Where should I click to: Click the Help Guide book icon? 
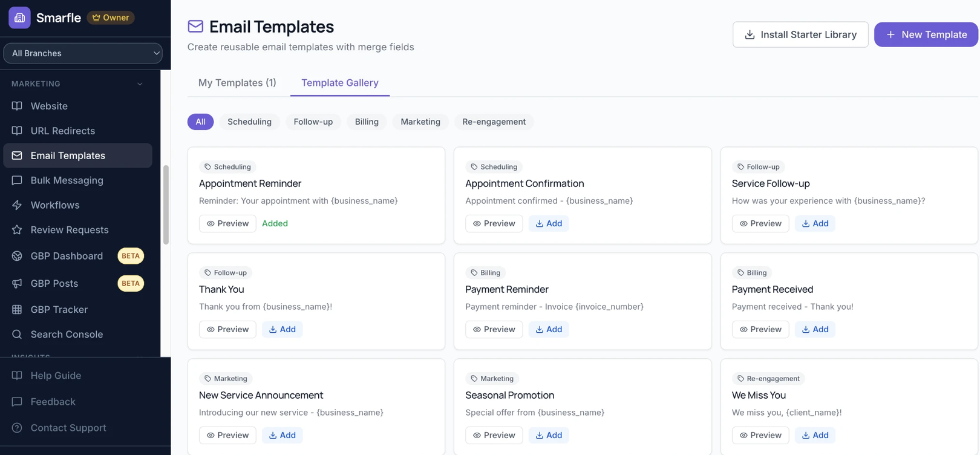[17, 376]
